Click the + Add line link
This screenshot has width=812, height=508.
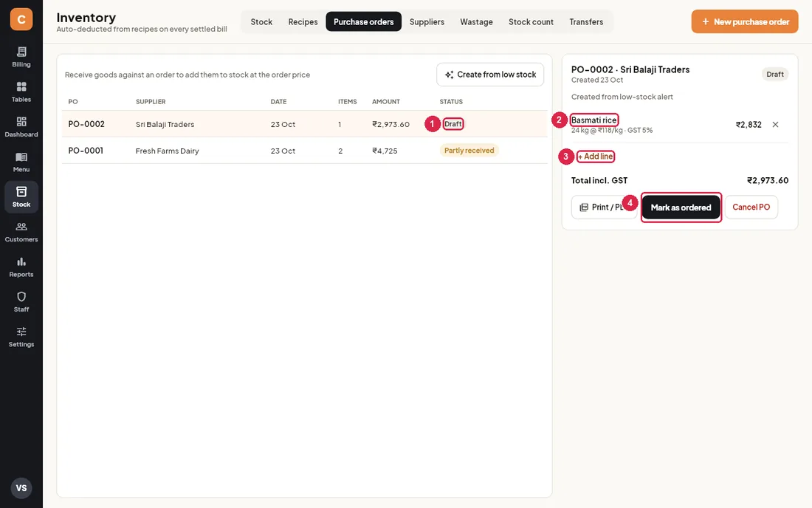point(596,157)
